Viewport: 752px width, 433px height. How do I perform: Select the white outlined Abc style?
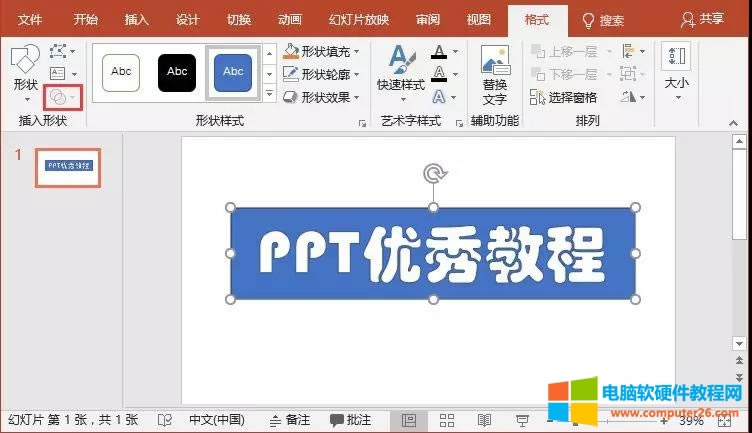pos(121,72)
